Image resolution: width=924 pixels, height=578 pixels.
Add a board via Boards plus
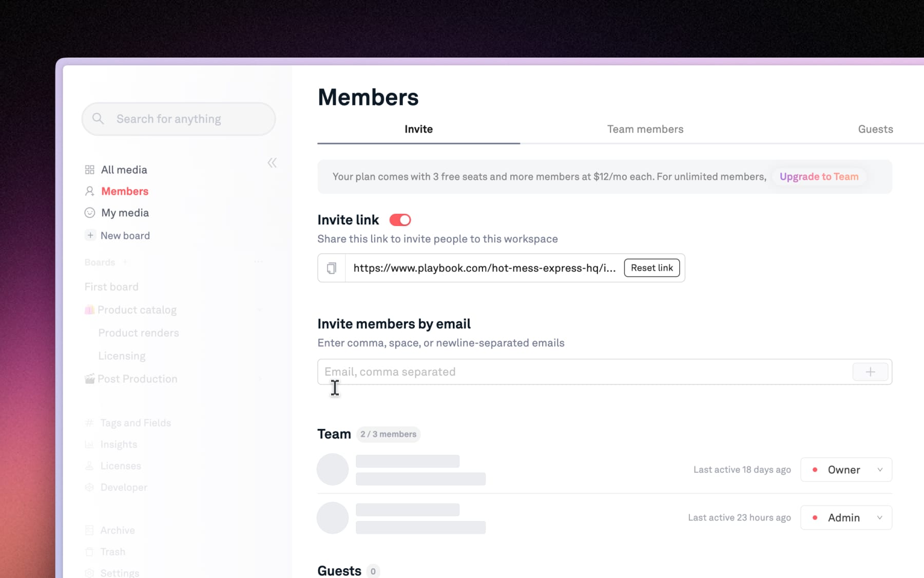pyautogui.click(x=125, y=262)
